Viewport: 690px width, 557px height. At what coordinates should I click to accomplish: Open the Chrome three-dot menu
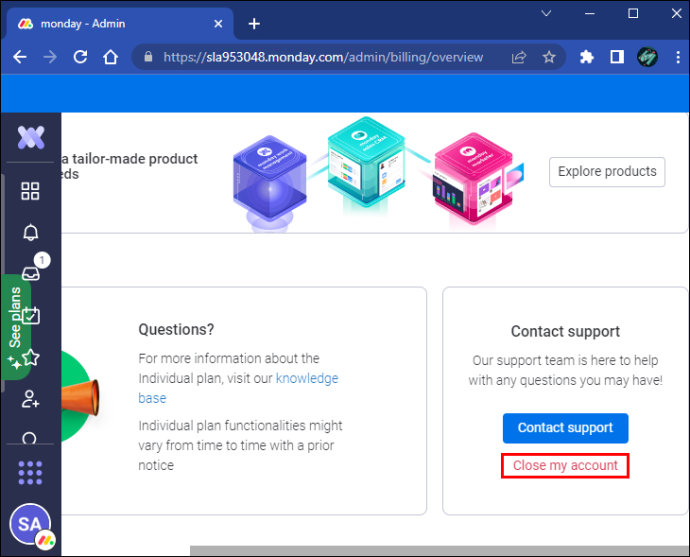click(x=678, y=57)
